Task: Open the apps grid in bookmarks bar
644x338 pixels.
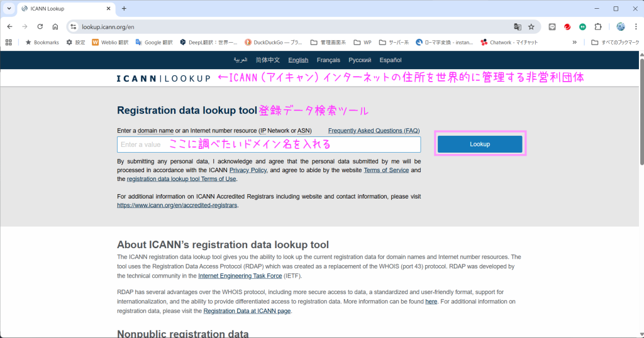Action: [x=9, y=43]
